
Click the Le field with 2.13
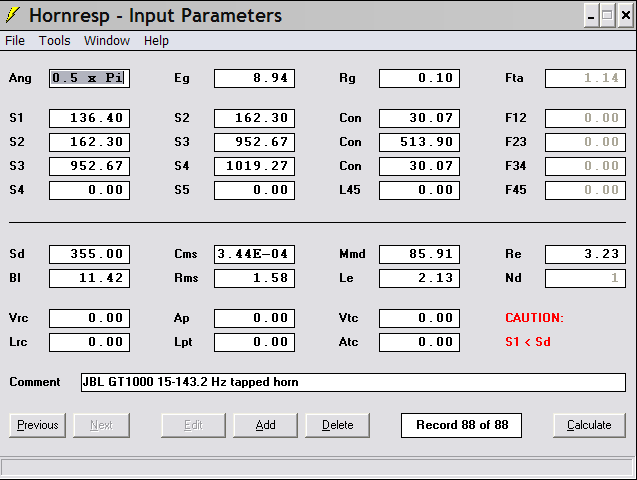tap(419, 278)
